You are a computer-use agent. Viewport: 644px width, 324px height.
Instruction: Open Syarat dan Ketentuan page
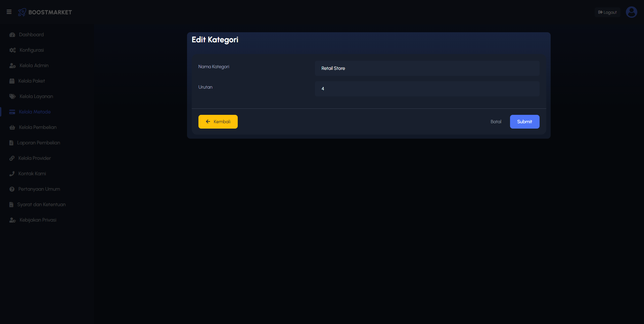41,204
